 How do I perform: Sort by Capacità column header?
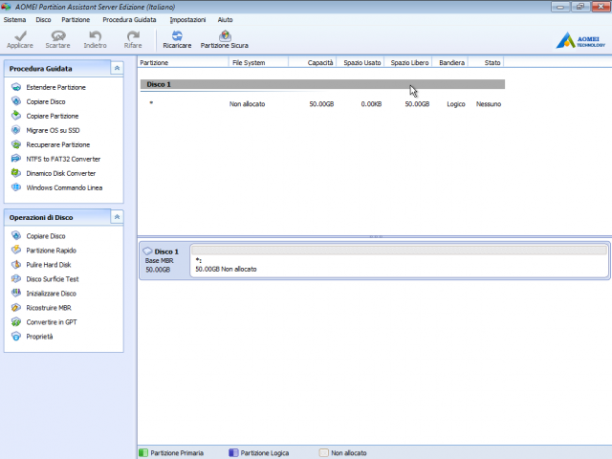312,62
